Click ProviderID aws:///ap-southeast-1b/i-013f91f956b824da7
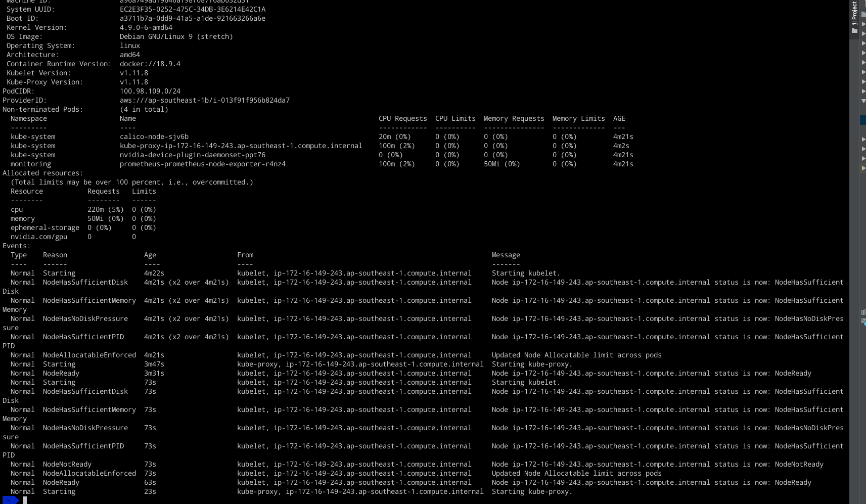Viewport: 866px width, 504px height. [x=205, y=100]
